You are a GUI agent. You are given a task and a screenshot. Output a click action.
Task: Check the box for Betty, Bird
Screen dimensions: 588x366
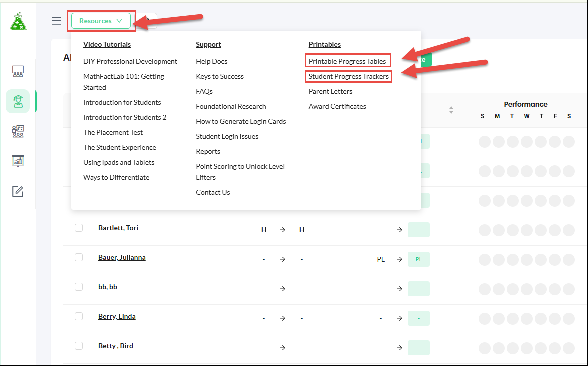click(79, 346)
